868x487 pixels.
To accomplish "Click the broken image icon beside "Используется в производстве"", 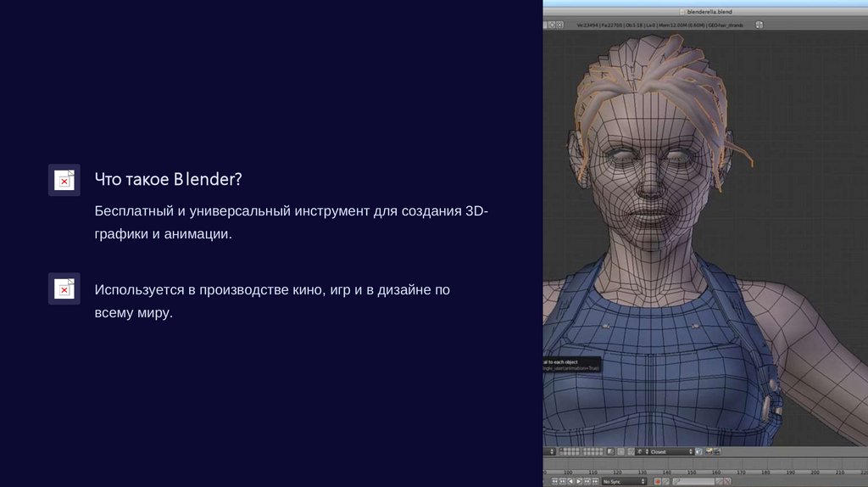I will coord(64,288).
